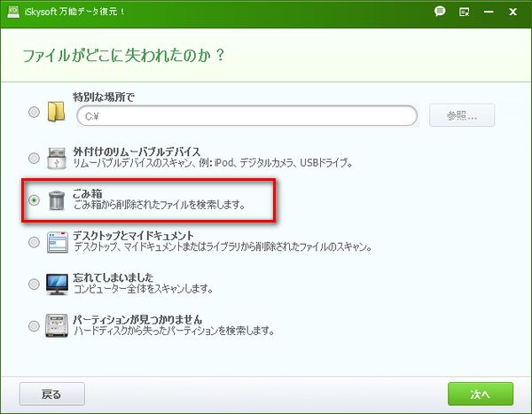This screenshot has height=414, width=532.
Task: Proceed with the green 次へ button
Action: coord(481,394)
